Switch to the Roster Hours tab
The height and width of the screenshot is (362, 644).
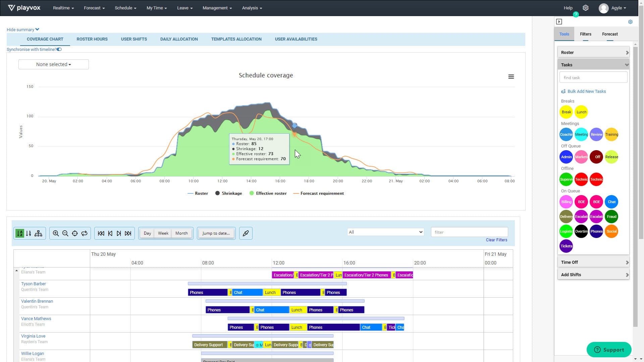point(92,39)
